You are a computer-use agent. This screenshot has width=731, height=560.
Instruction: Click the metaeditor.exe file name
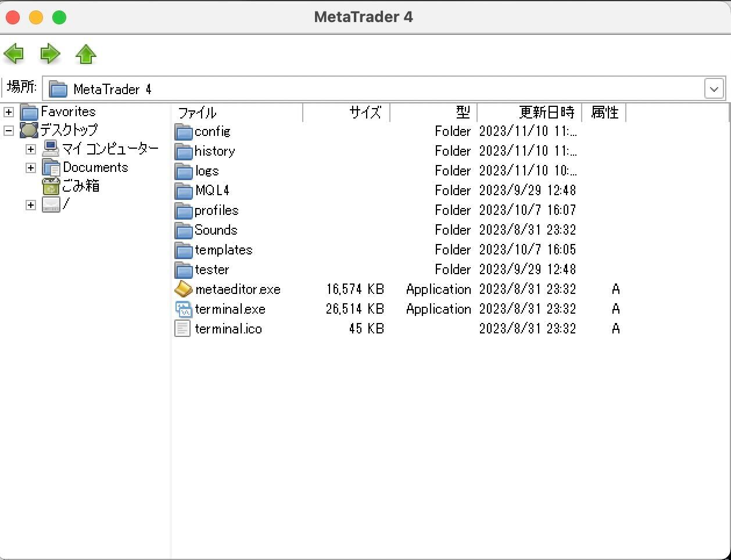[x=238, y=289]
